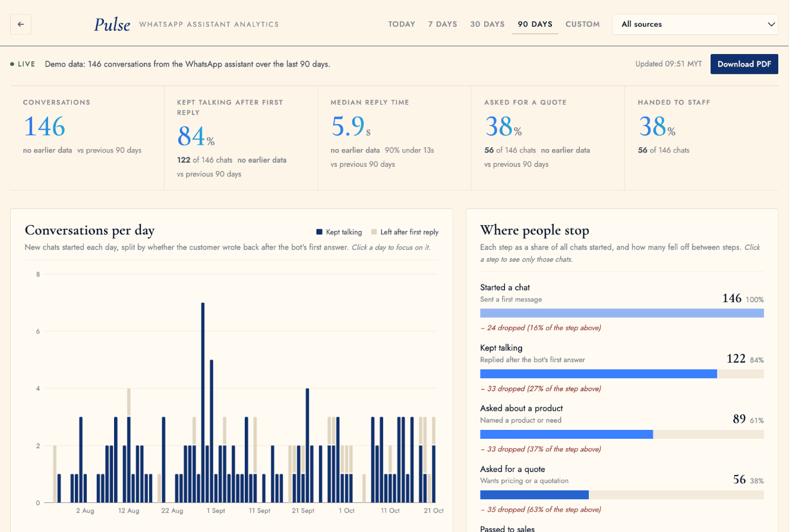Click the beige Left after first reply swatch

tap(374, 232)
